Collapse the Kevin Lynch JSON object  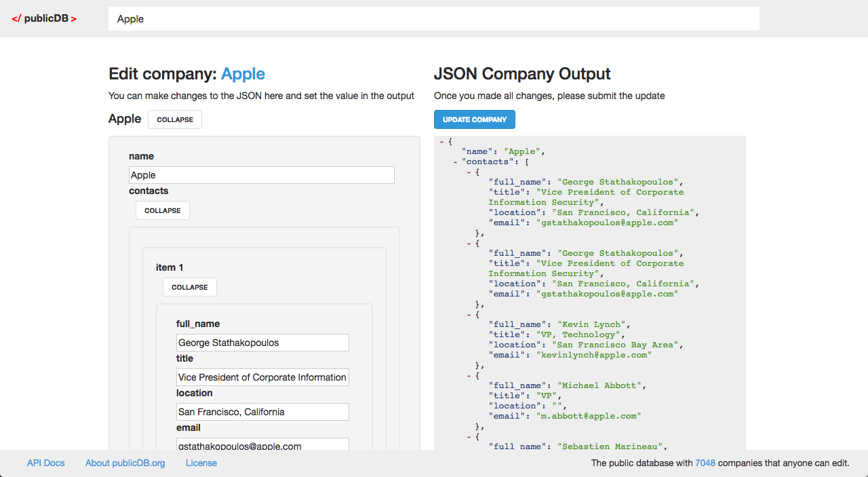click(x=469, y=314)
